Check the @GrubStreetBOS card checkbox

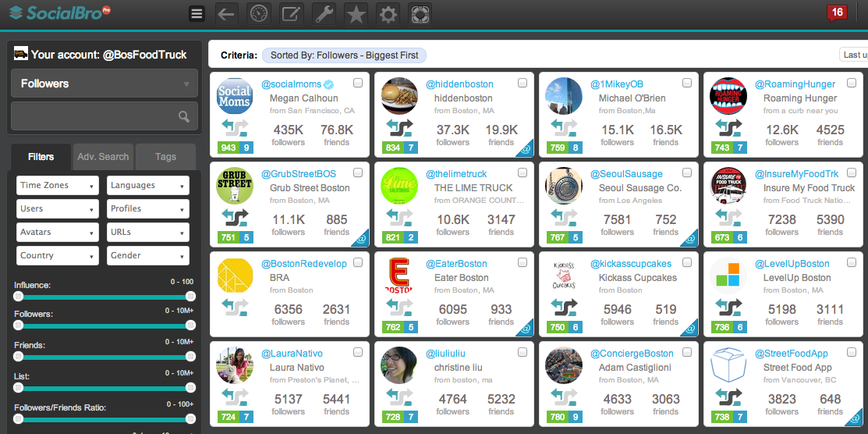(358, 173)
